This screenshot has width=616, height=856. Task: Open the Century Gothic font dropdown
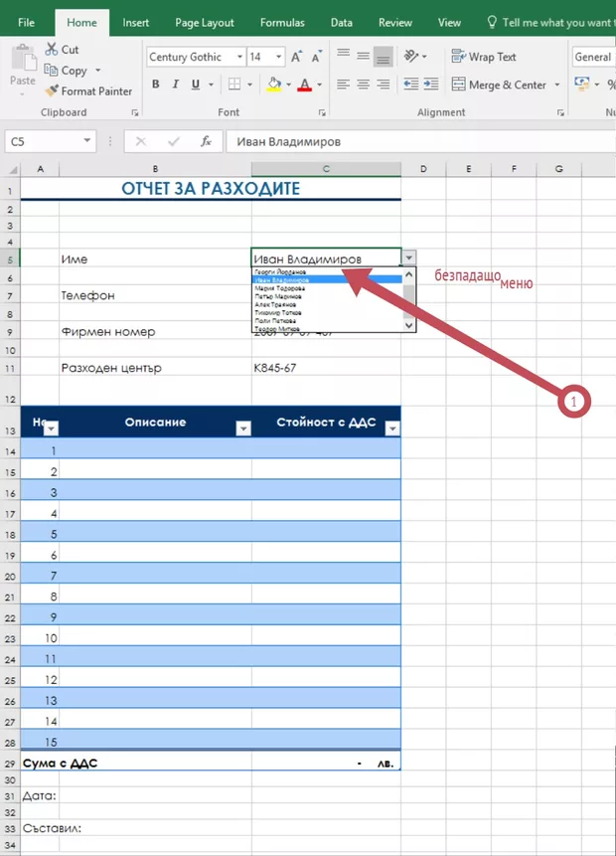(x=239, y=57)
